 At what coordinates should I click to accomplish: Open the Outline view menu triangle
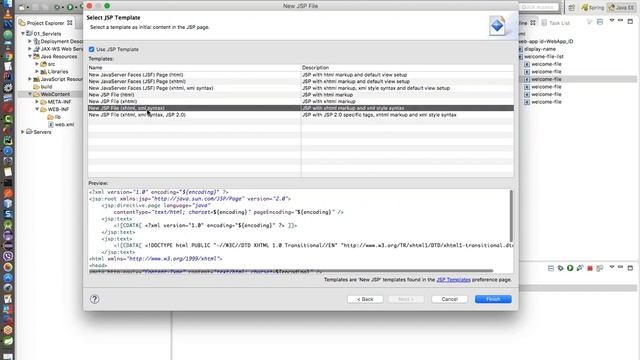pyautogui.click(x=612, y=21)
